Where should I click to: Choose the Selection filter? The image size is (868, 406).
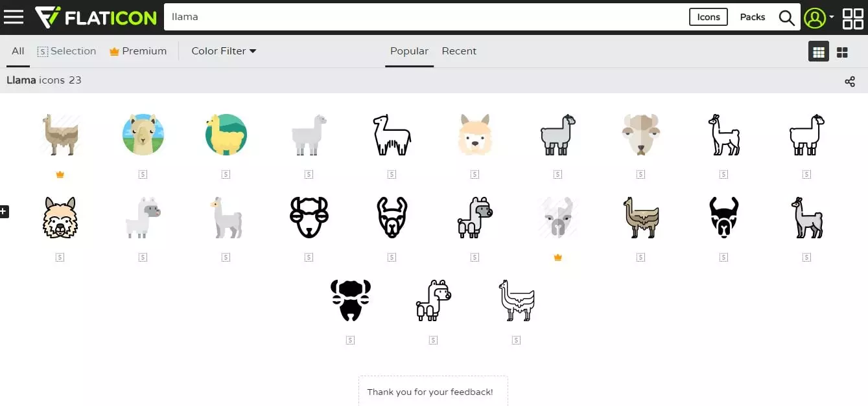tap(67, 51)
